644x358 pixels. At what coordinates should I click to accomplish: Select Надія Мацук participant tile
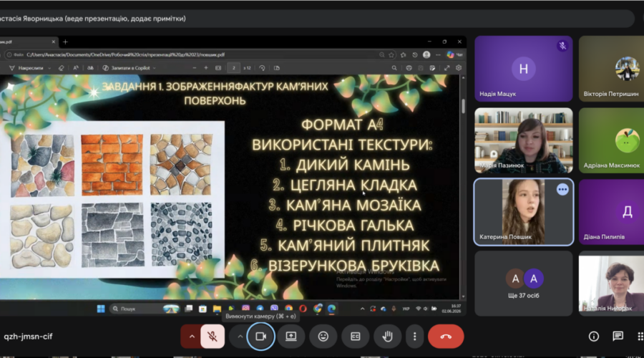[523, 69]
